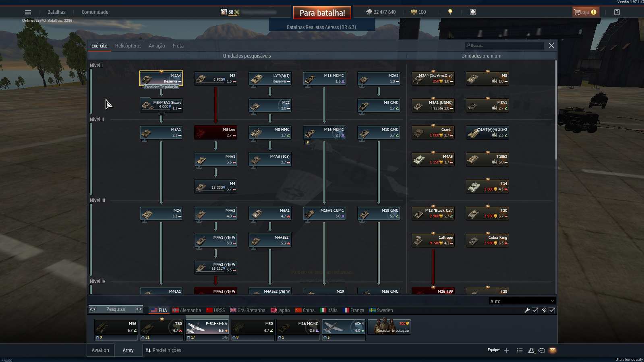Open the mail inbox envelope icon

[553, 350]
